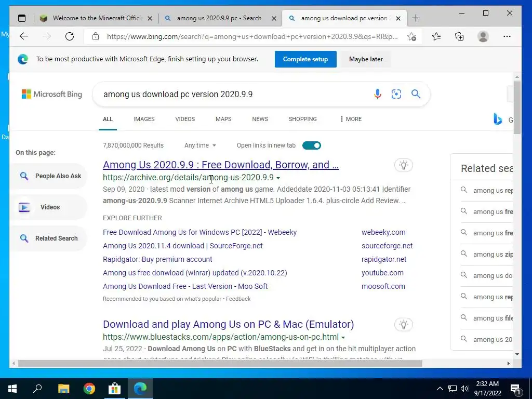Viewport: 532px width, 399px height.
Task: Open Among Us 2020.9.9 Free Download result
Action: click(x=220, y=165)
